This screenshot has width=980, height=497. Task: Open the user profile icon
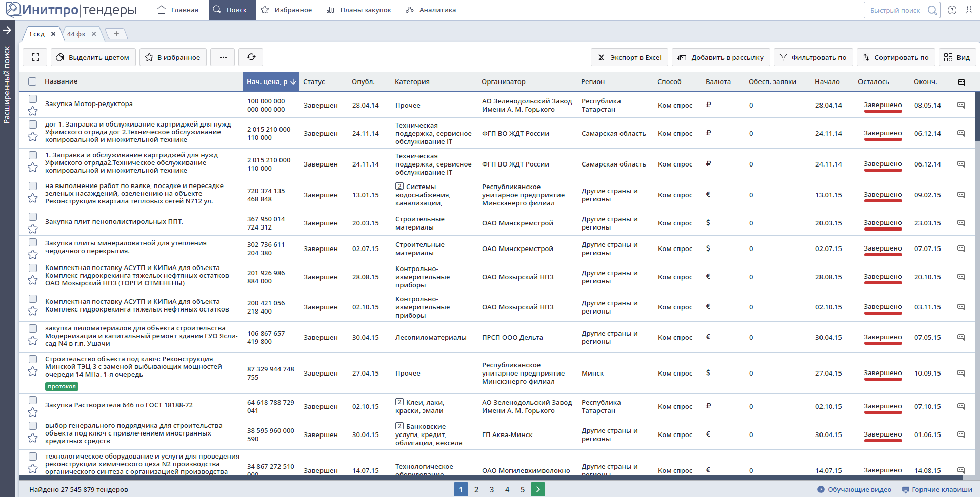tap(969, 10)
